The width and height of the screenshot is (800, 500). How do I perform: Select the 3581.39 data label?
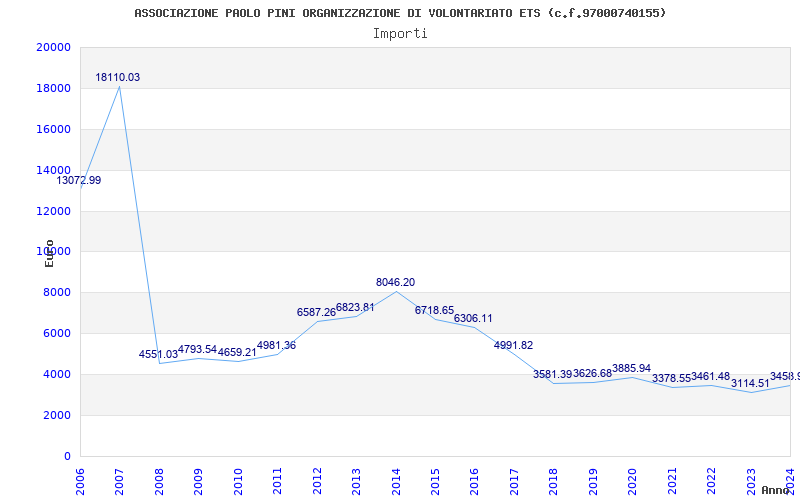pos(553,374)
